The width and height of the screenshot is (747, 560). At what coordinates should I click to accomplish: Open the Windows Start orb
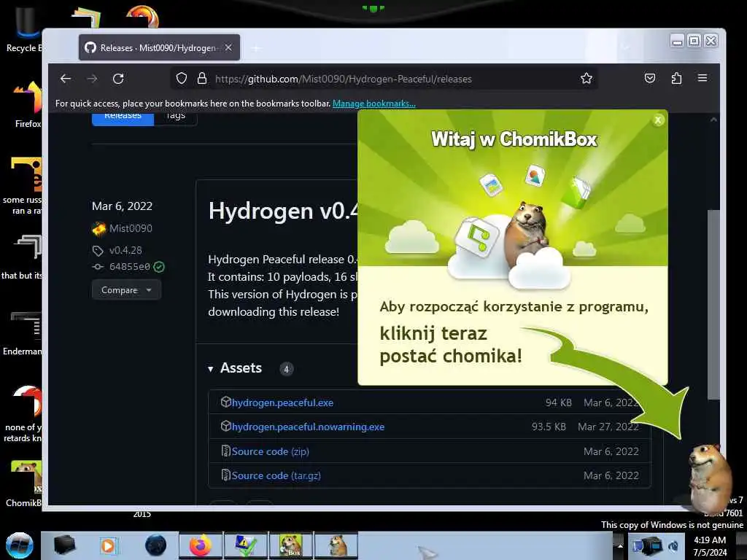(x=19, y=545)
